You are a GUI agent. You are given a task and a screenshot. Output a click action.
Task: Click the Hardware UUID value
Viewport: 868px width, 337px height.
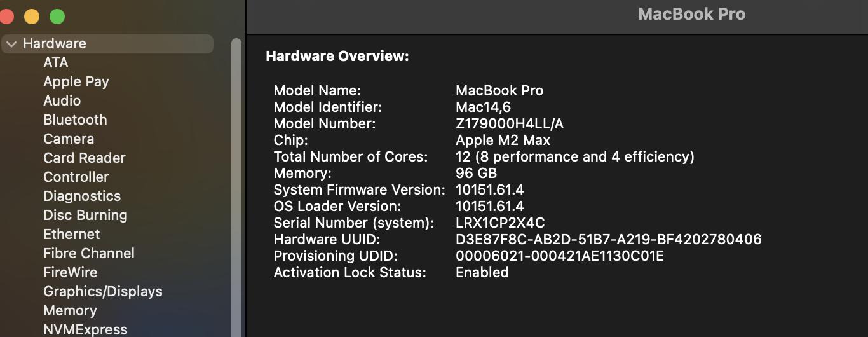[x=608, y=240]
